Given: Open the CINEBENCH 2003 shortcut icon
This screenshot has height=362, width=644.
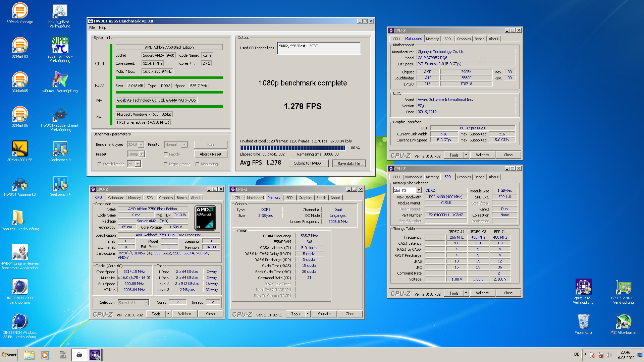Looking at the screenshot, I should 20,292.
